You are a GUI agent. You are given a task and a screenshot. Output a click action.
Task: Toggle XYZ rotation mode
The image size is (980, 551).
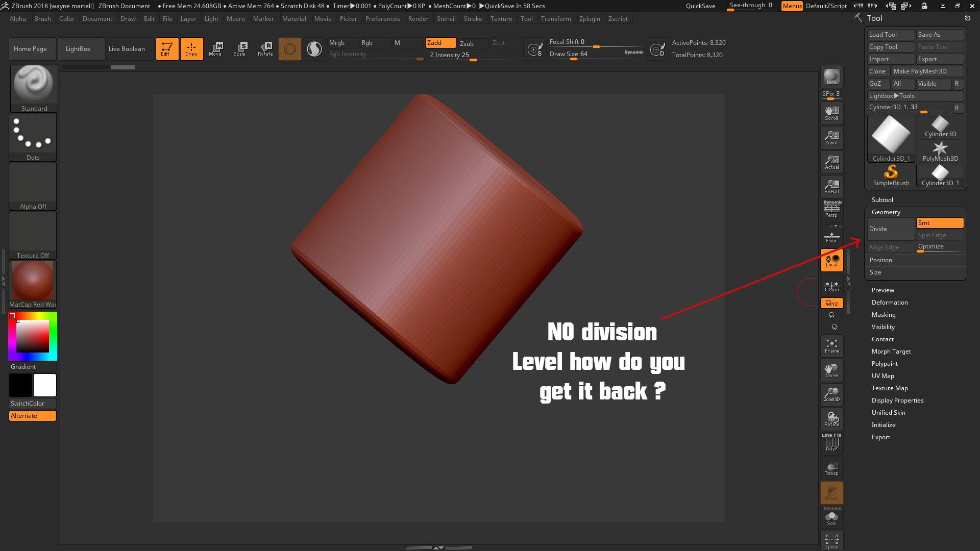point(831,303)
